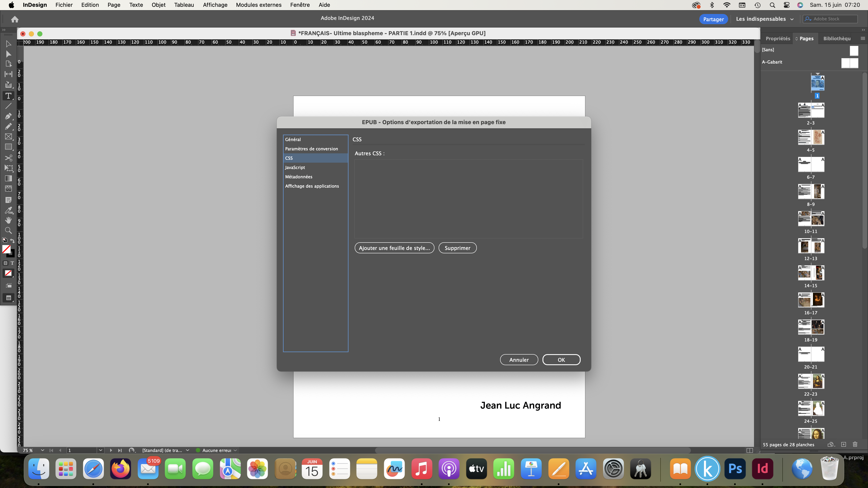Screen dimensions: 868x488
Task: Select the Hand tool
Action: pos(8,220)
